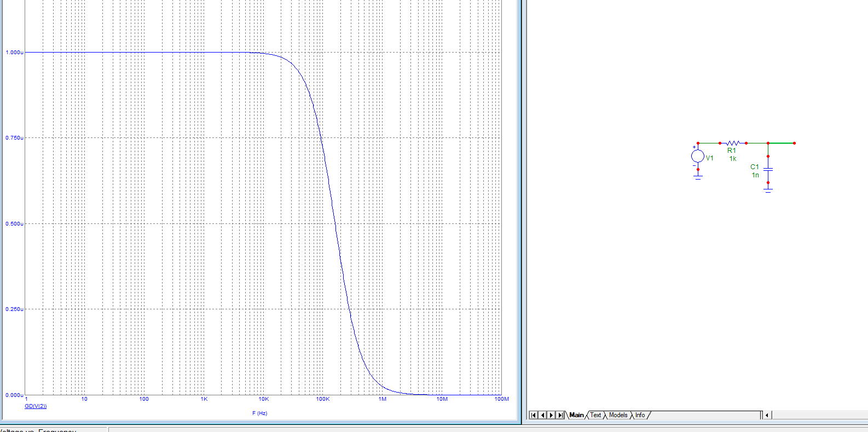Click the '1n' capacitor value label
Screen dimensions: 868x432
click(755, 175)
